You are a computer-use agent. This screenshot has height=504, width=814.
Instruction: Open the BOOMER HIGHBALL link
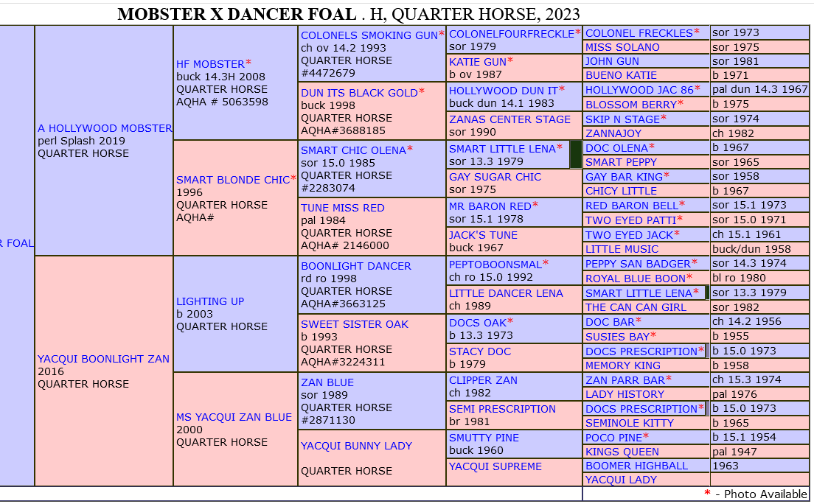[637, 466]
